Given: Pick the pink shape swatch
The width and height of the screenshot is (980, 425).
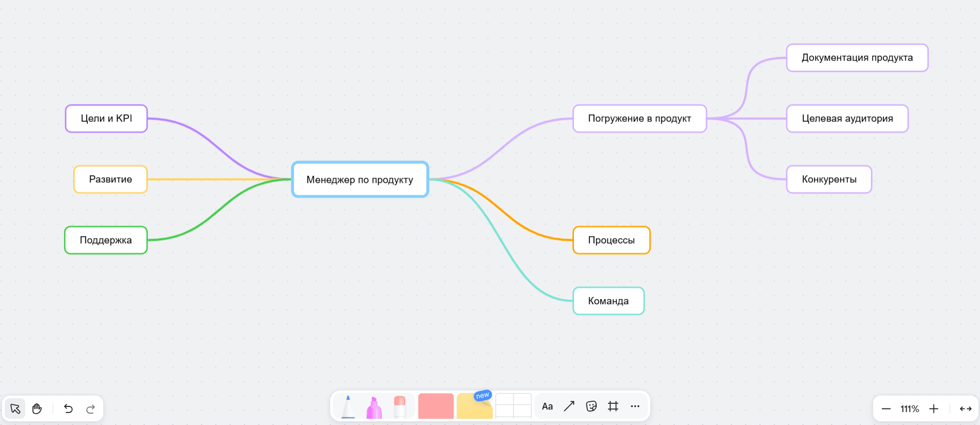Looking at the screenshot, I should pyautogui.click(x=435, y=406).
